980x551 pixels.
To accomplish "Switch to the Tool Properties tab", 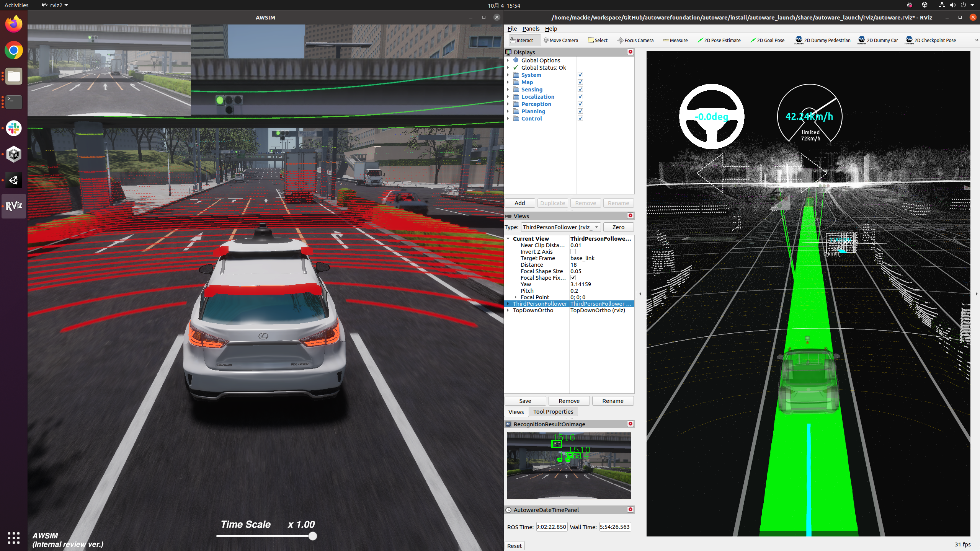I will coord(553,412).
